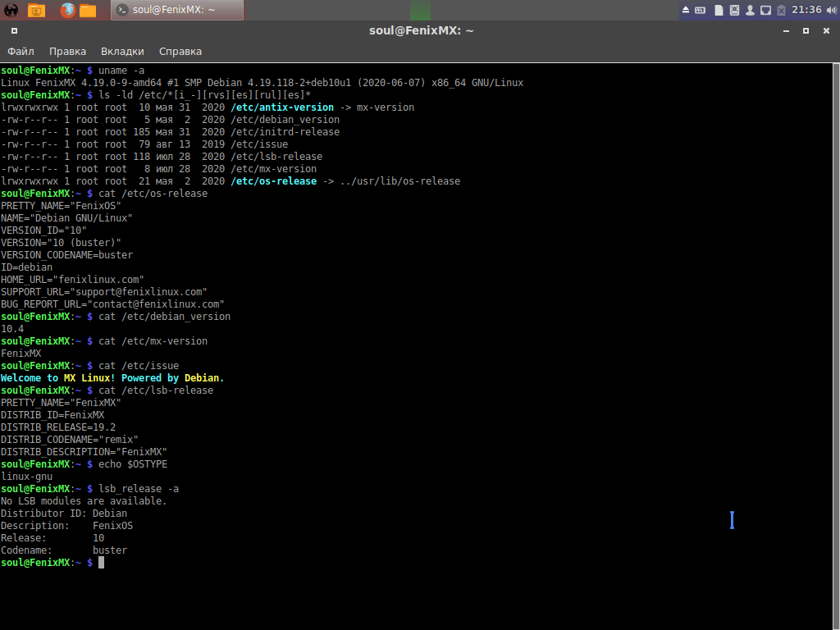The image size is (840, 630).
Task: Click the command 'lsb_release -a'
Action: [139, 489]
